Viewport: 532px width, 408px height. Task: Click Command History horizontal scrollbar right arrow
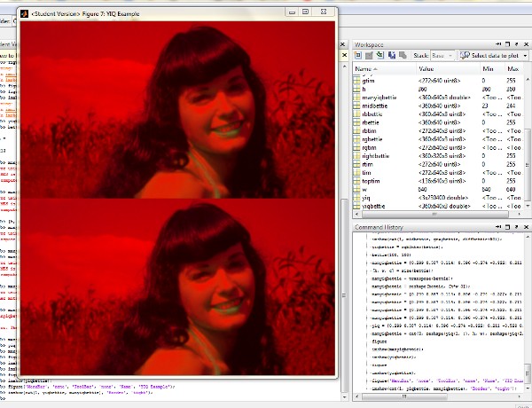coord(520,396)
